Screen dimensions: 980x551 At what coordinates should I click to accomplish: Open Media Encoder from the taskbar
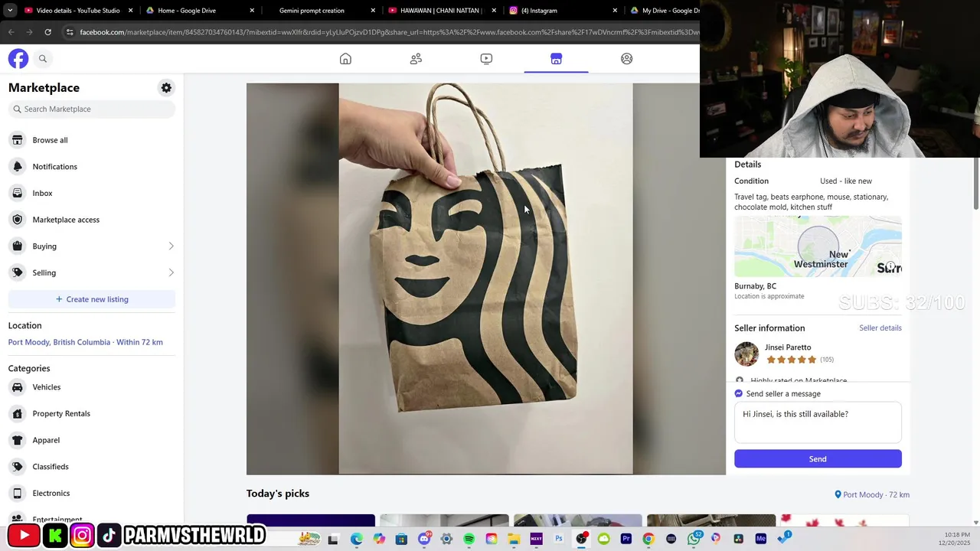[760, 539]
